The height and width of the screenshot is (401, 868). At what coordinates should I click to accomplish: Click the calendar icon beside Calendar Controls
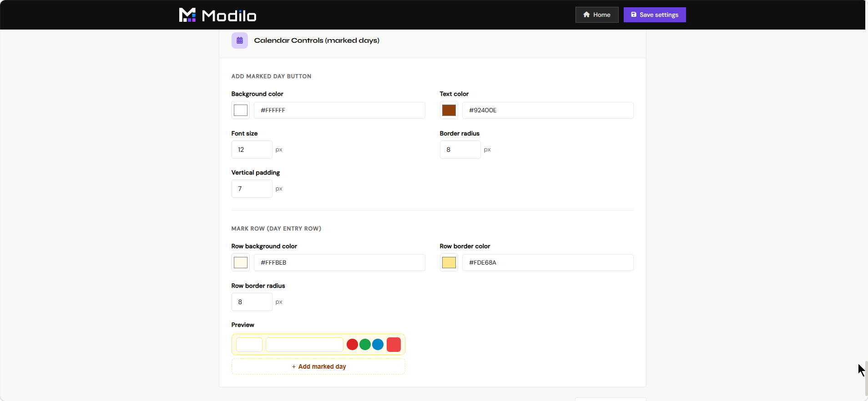[x=240, y=40]
